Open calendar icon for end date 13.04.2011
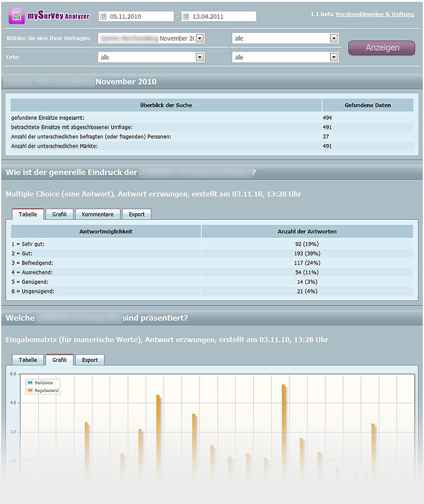 185,16
